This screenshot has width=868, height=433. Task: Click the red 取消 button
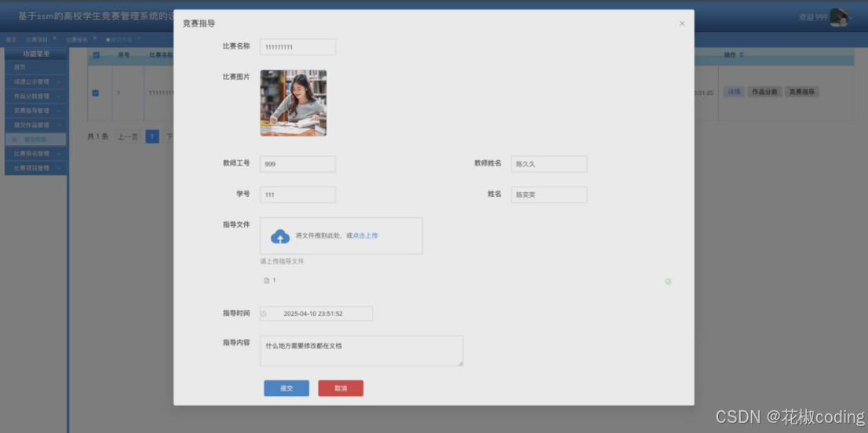point(341,388)
